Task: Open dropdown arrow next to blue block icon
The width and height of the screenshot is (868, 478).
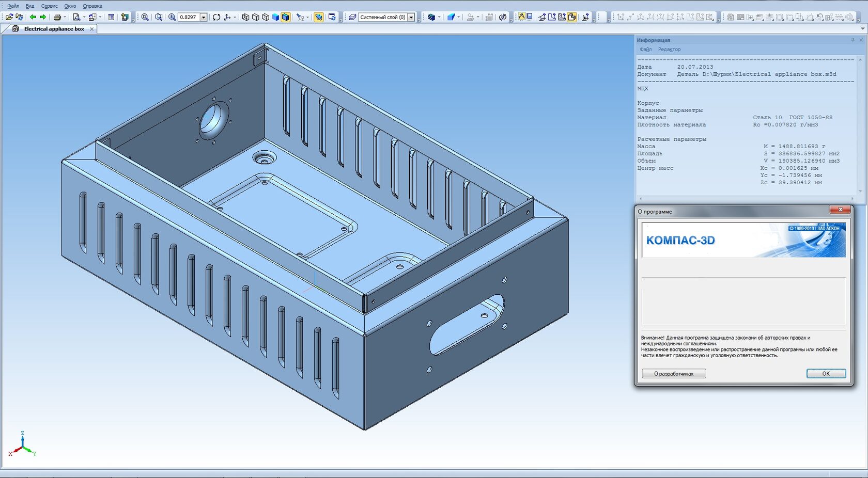Action: point(459,17)
